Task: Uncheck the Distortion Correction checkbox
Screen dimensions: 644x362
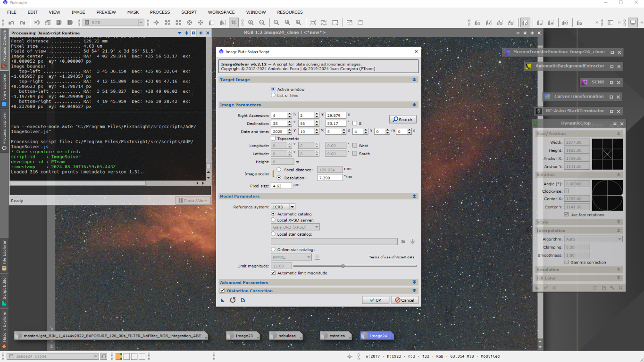Action: click(x=222, y=291)
